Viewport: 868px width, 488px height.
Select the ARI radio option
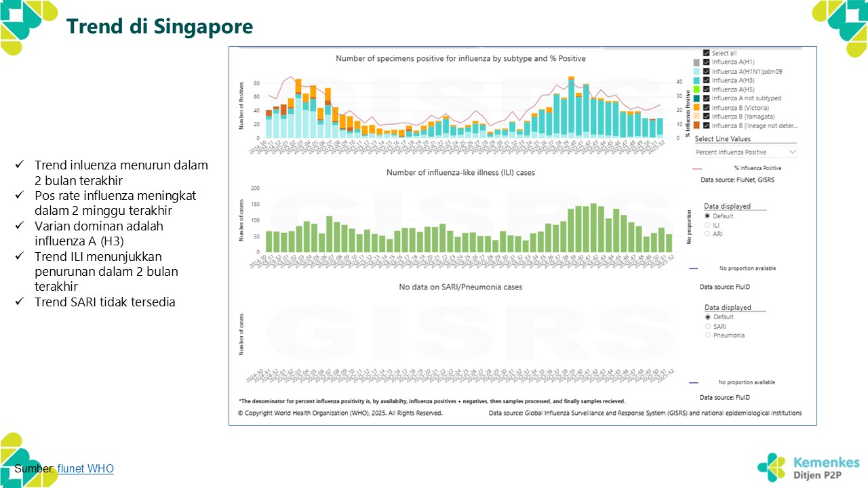point(708,234)
